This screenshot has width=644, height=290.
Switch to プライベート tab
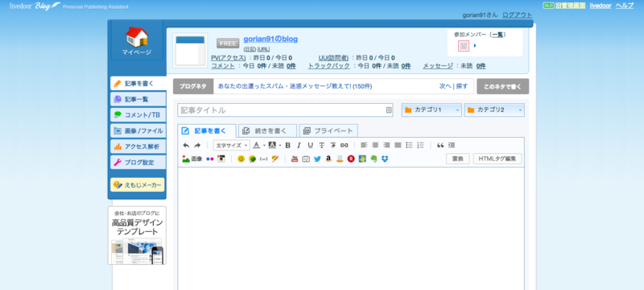tap(328, 131)
